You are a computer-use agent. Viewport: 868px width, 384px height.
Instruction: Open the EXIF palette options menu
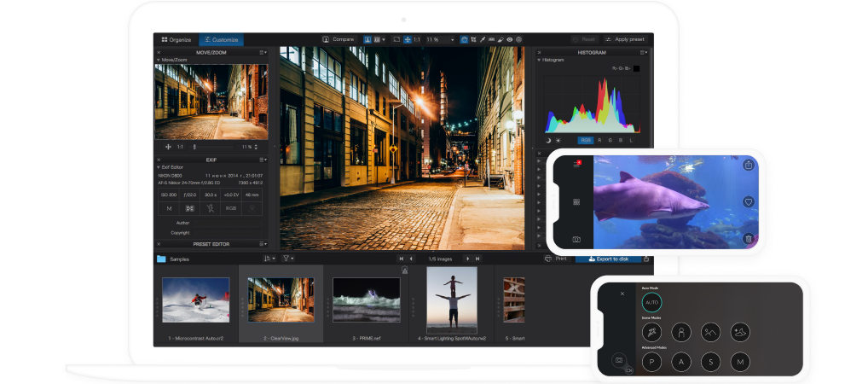263,160
